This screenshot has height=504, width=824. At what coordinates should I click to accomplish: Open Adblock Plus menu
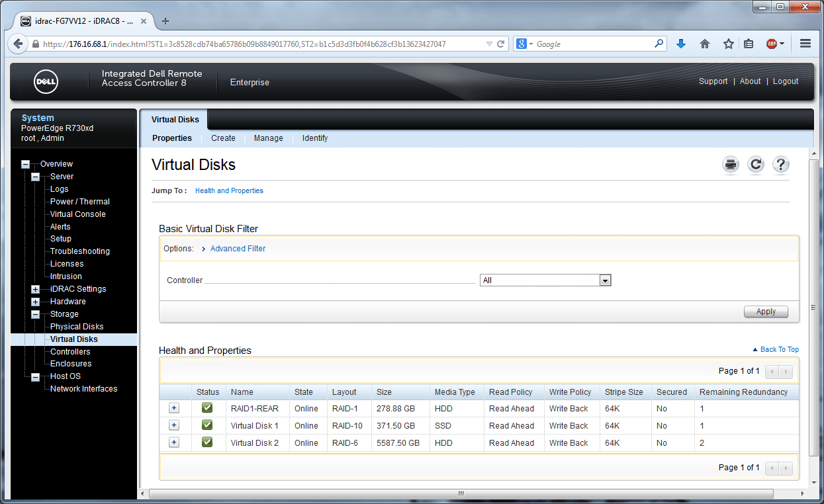pyautogui.click(x=775, y=44)
